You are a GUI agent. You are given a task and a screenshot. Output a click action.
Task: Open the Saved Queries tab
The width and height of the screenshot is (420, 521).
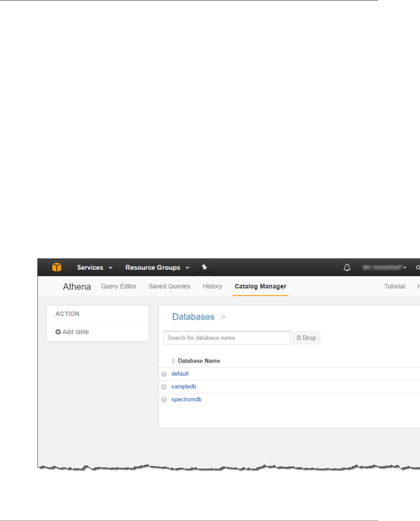tap(170, 286)
